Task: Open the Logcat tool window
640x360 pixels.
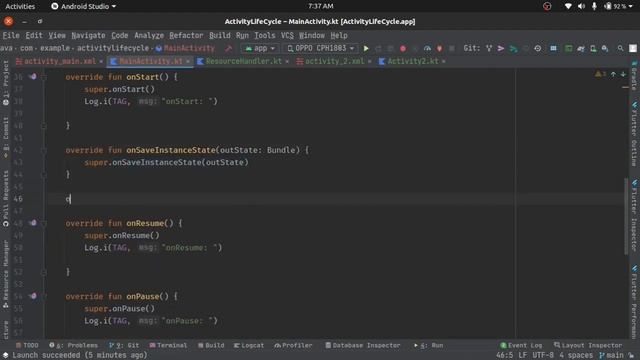Action: (249, 345)
